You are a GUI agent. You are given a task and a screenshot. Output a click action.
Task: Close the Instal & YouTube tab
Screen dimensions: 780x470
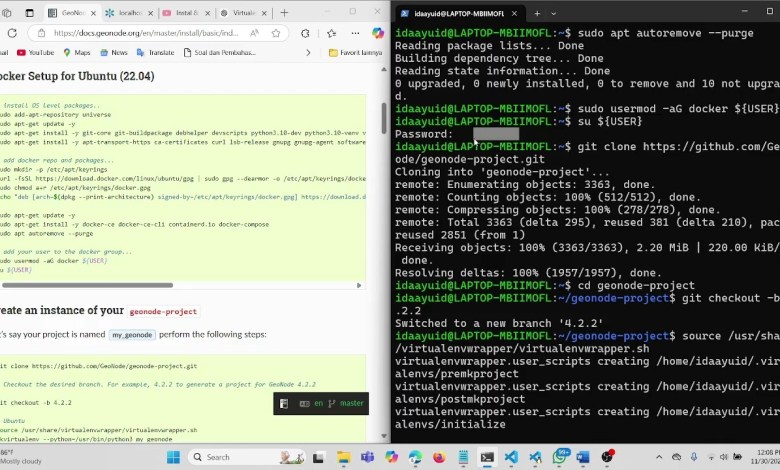click(207, 13)
